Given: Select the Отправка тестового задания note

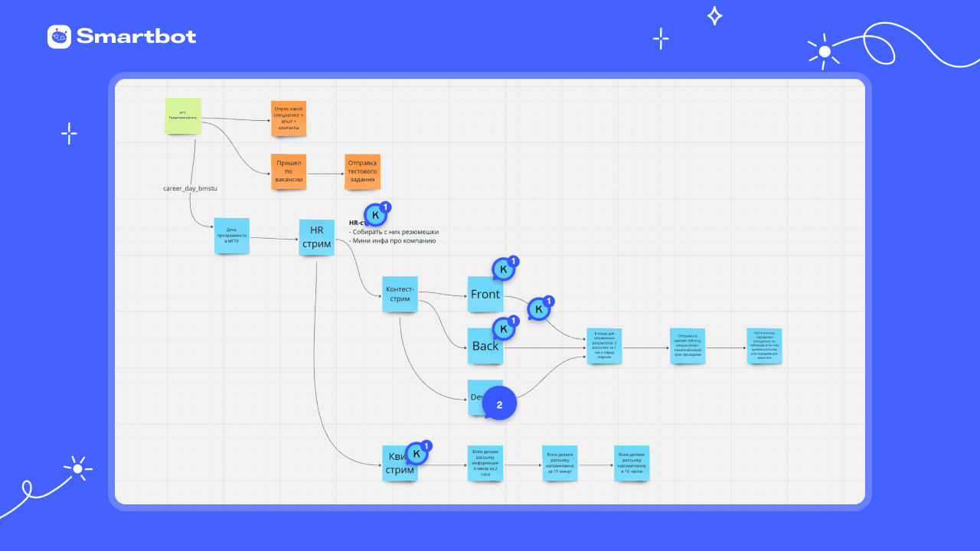Looking at the screenshot, I should point(362,172).
